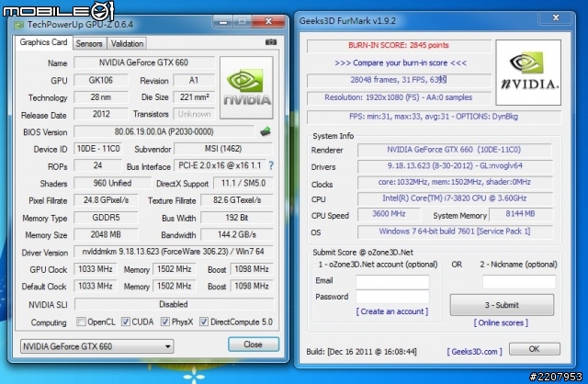Open the NVIDIA GeForce GTX 660 dropdown
This screenshot has height=384, width=588.
tap(96, 346)
